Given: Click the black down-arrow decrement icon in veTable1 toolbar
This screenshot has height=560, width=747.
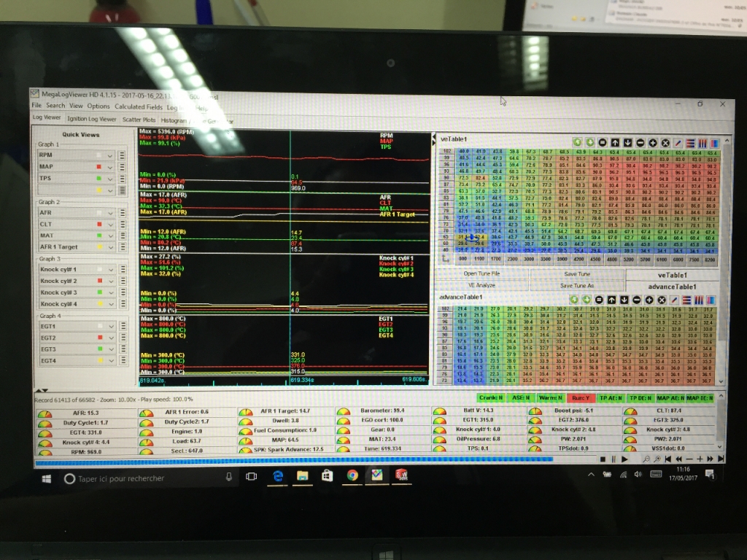Looking at the screenshot, I should (627, 143).
